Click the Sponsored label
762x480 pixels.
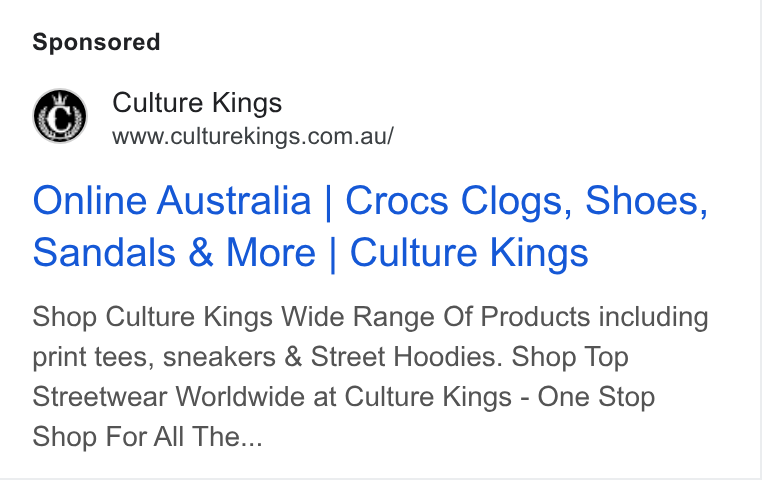[96, 42]
